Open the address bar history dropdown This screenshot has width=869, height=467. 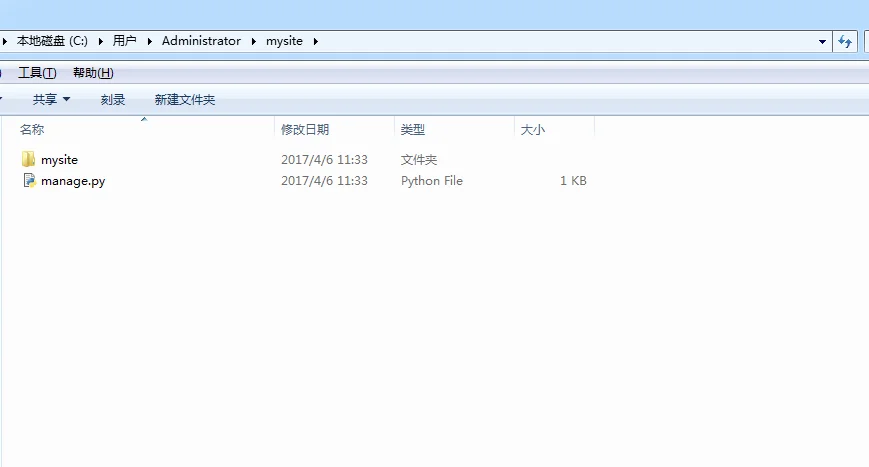point(822,42)
